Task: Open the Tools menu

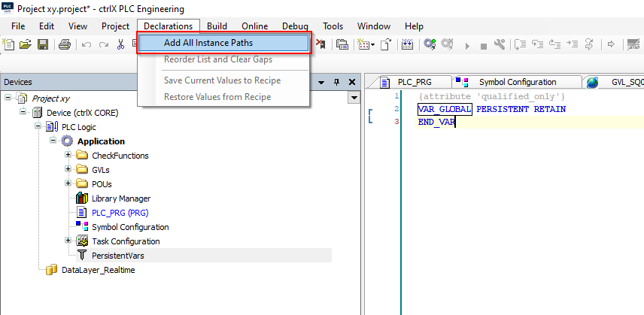Action: (x=333, y=26)
